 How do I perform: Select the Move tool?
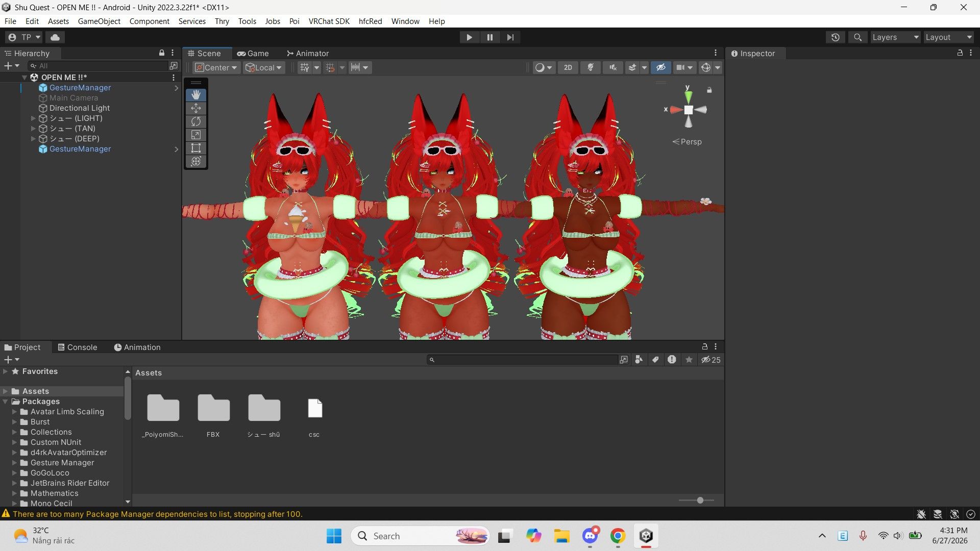pyautogui.click(x=196, y=108)
